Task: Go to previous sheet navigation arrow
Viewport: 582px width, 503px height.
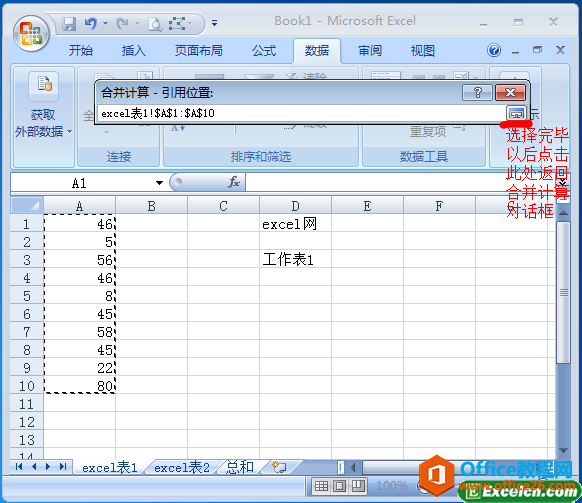Action: (34, 467)
